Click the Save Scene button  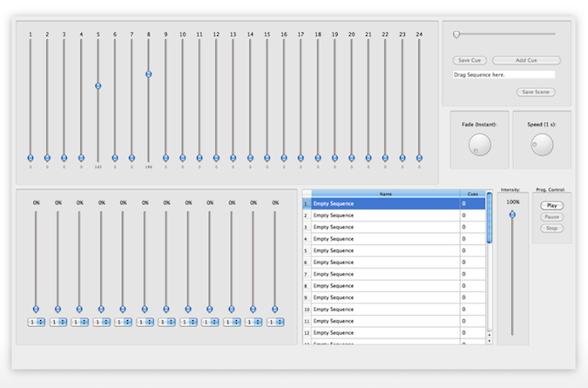(x=536, y=92)
